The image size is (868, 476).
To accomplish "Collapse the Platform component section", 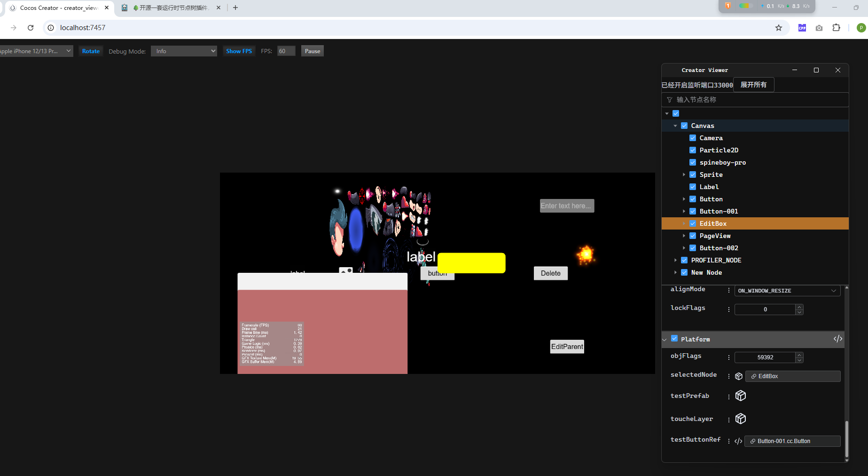I will coord(665,340).
